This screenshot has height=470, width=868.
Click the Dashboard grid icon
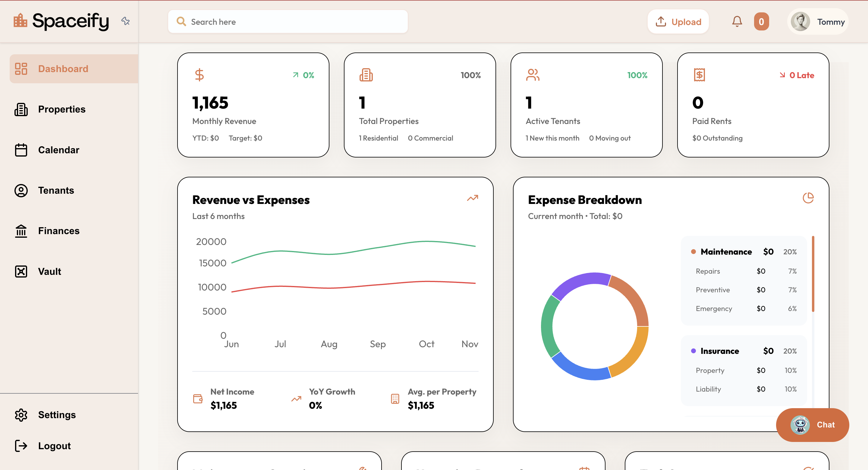point(21,69)
